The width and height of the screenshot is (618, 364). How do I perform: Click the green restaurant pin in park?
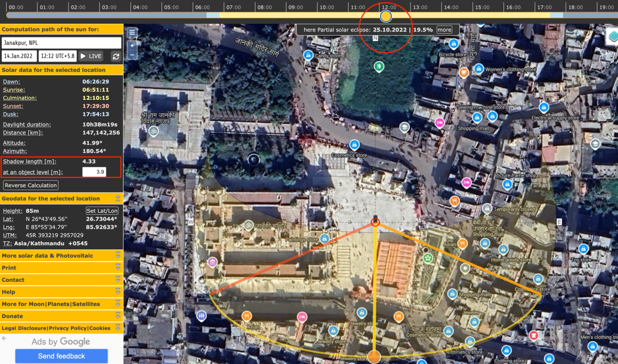[x=379, y=67]
